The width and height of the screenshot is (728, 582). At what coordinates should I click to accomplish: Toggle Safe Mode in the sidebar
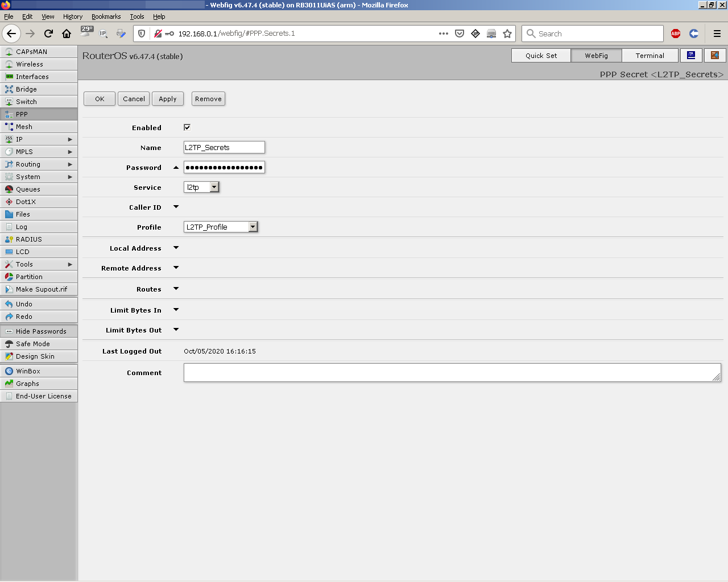(39, 344)
